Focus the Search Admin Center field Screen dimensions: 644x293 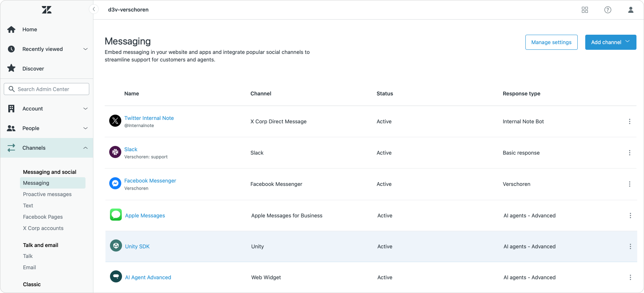click(x=47, y=89)
